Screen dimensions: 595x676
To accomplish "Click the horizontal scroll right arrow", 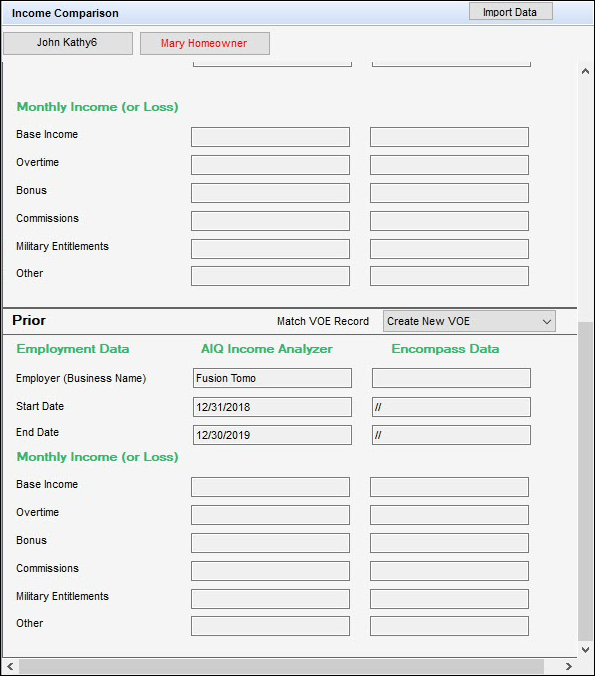I will 569,667.
